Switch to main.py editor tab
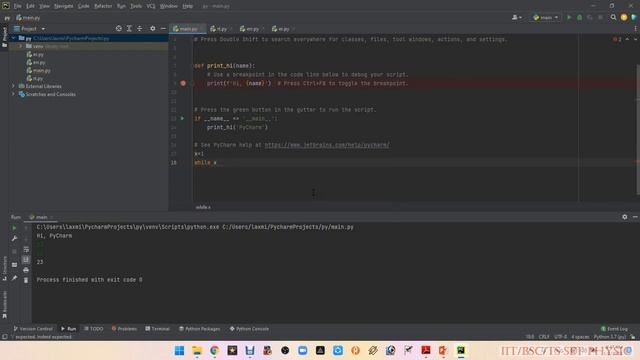Viewport: 640px width, 360px height. 187,29
